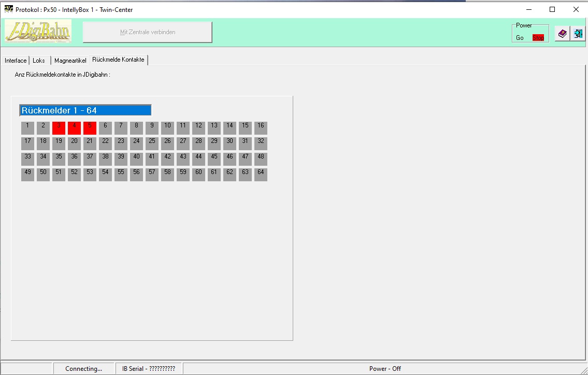This screenshot has height=375, width=588.
Task: Click feedback contact 58
Action: pyautogui.click(x=168, y=175)
